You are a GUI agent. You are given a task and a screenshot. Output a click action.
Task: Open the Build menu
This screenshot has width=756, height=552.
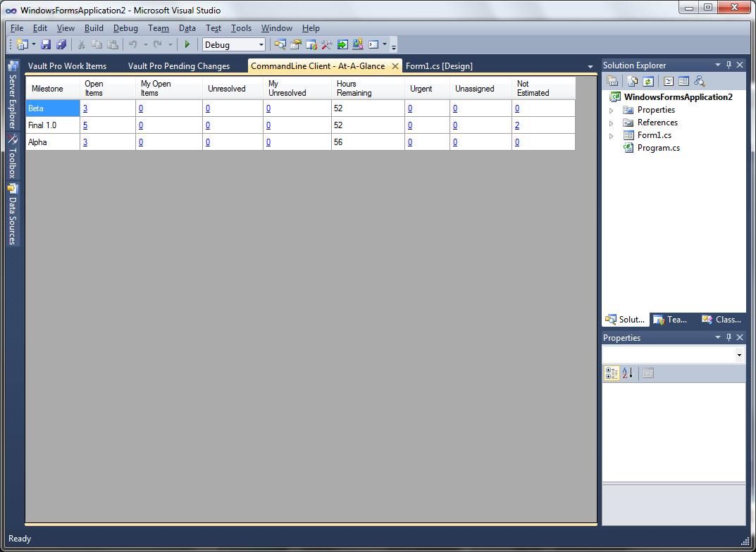(94, 28)
